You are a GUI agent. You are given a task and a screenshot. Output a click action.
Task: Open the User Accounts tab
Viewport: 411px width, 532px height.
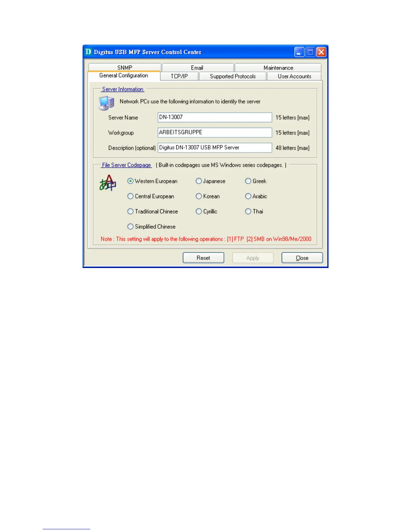[x=294, y=76]
